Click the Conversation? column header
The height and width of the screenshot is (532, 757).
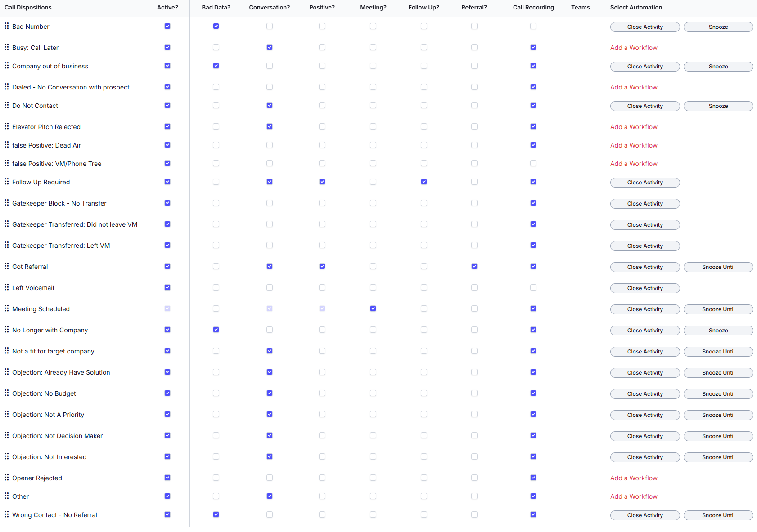click(270, 8)
